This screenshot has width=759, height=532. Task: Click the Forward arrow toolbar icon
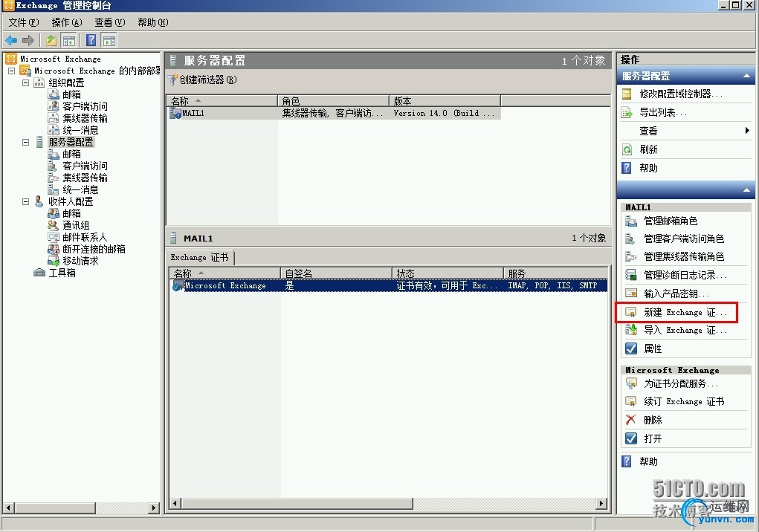pyautogui.click(x=28, y=41)
